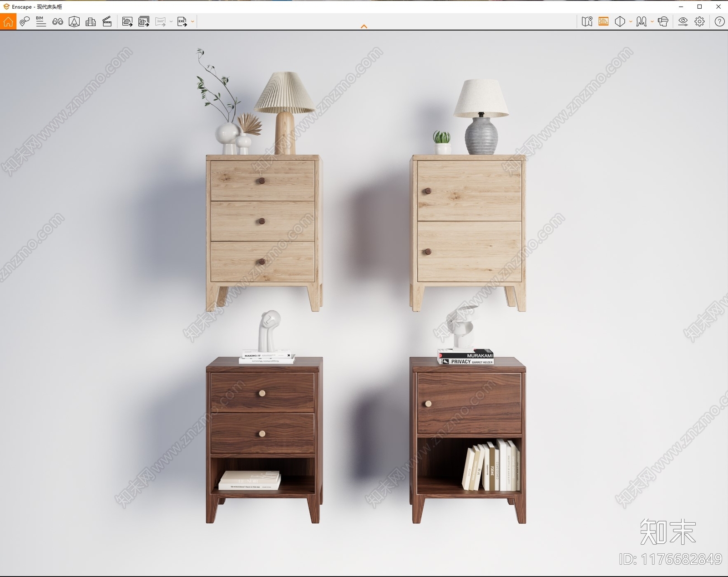728x577 pixels.
Task: Click the light wood three-drawer nightstand
Action: (264, 233)
